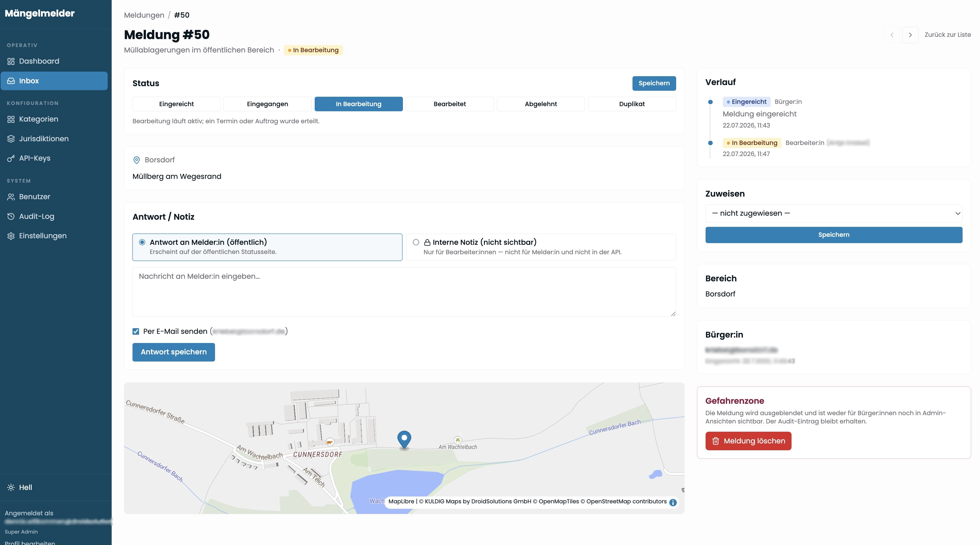The width and height of the screenshot is (980, 545).
Task: Select Antwort an Melder:in radio button
Action: click(x=142, y=242)
